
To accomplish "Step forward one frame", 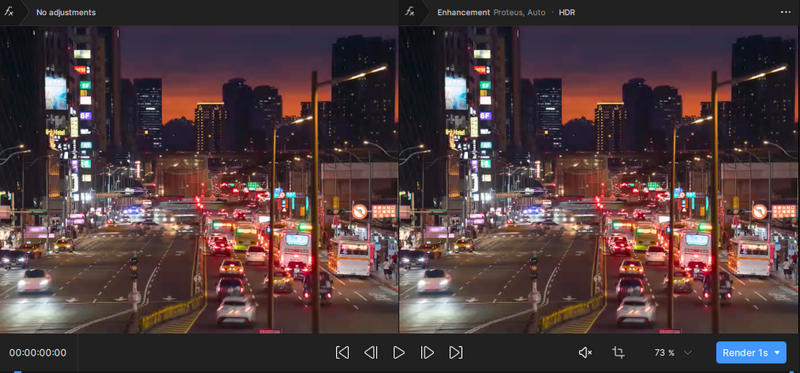I will tap(427, 353).
